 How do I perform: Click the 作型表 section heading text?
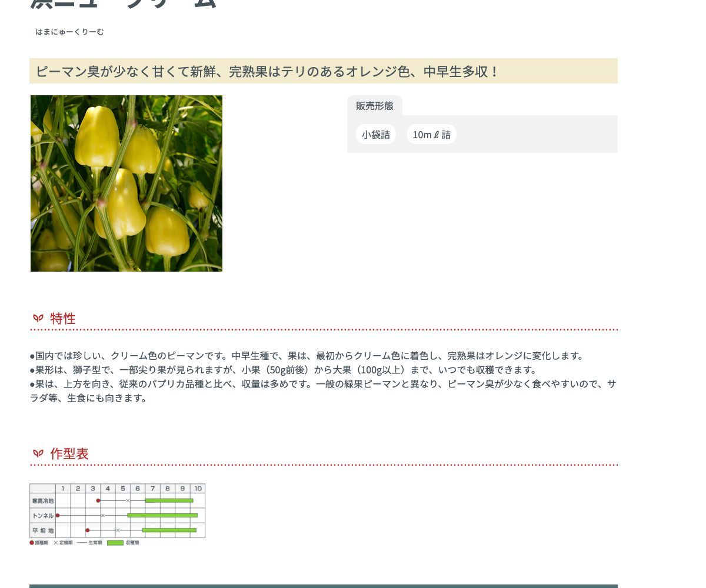click(x=69, y=453)
